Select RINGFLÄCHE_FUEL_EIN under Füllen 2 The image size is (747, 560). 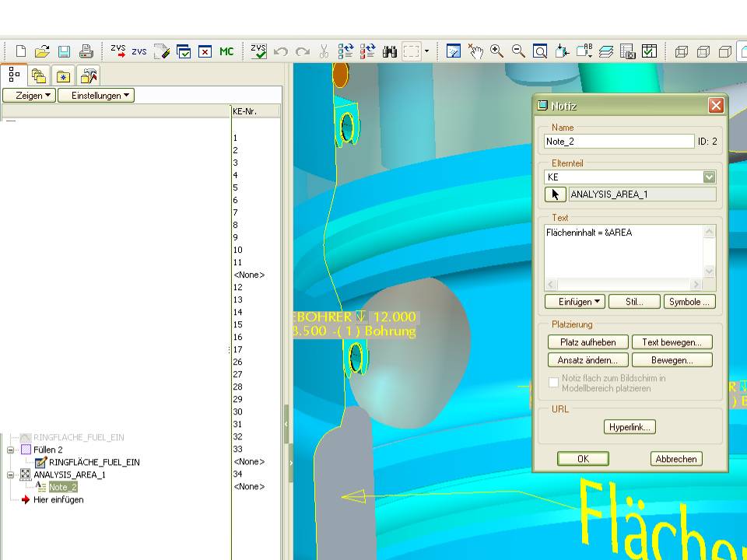[x=94, y=462]
